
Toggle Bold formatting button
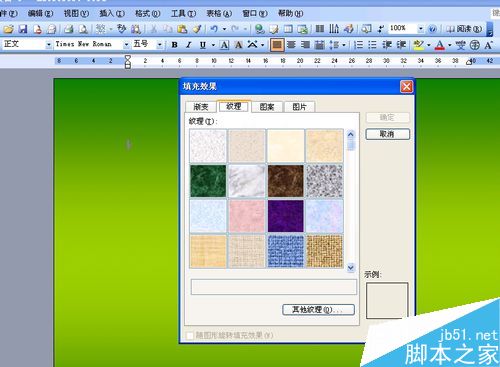174,45
